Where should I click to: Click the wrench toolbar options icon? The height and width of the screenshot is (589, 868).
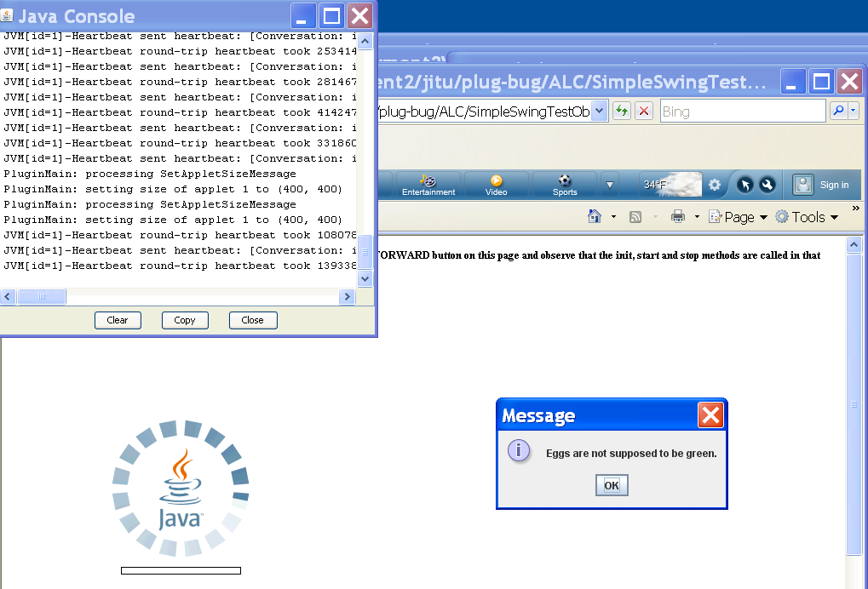click(766, 185)
